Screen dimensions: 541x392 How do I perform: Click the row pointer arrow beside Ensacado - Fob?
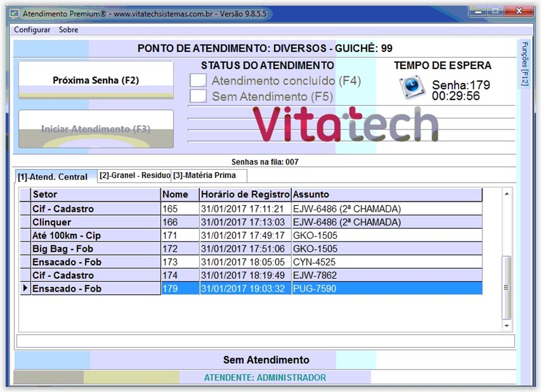pos(25,289)
